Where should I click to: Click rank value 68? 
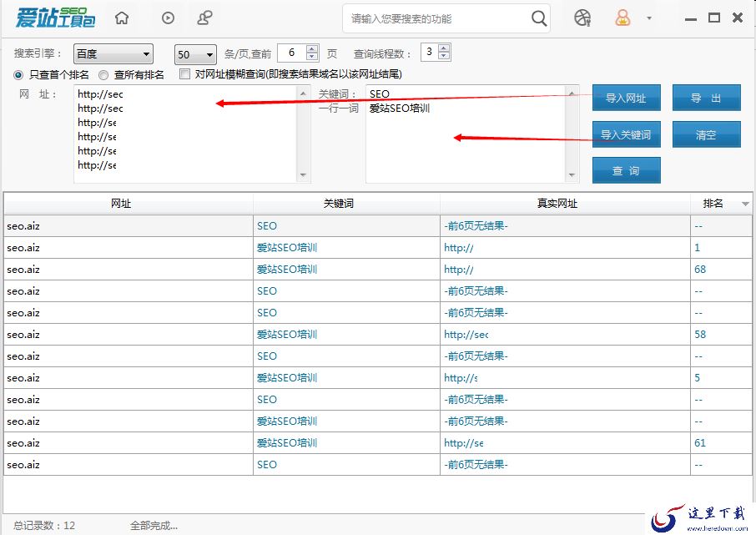point(700,270)
